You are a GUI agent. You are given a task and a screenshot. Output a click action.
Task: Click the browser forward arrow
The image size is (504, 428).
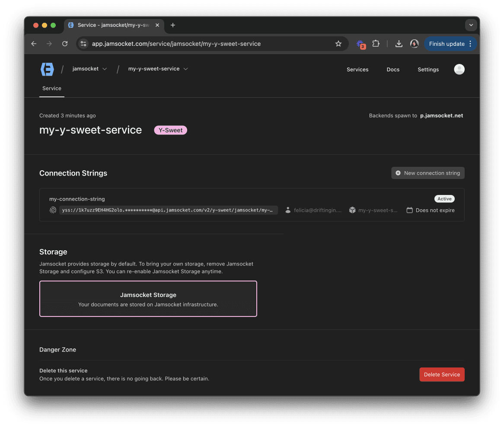[49, 44]
